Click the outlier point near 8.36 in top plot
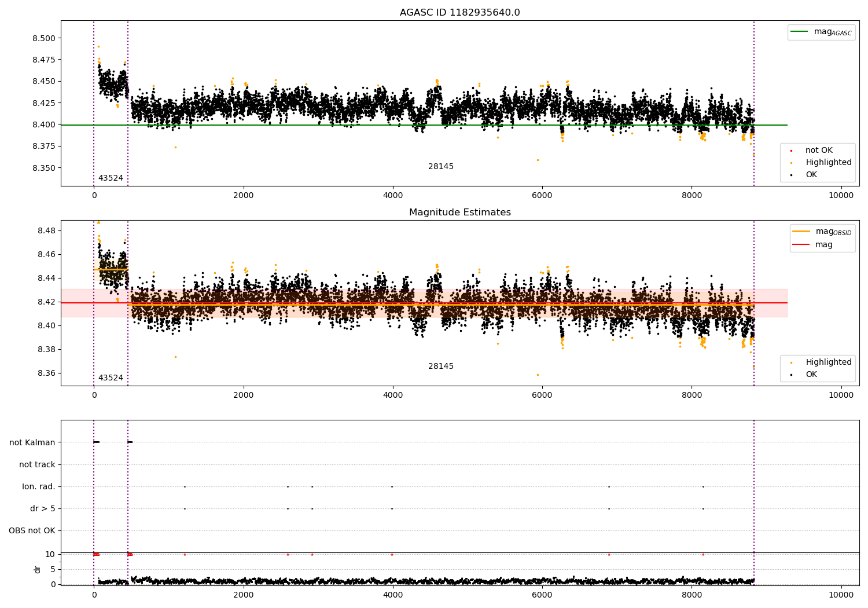 click(x=538, y=160)
